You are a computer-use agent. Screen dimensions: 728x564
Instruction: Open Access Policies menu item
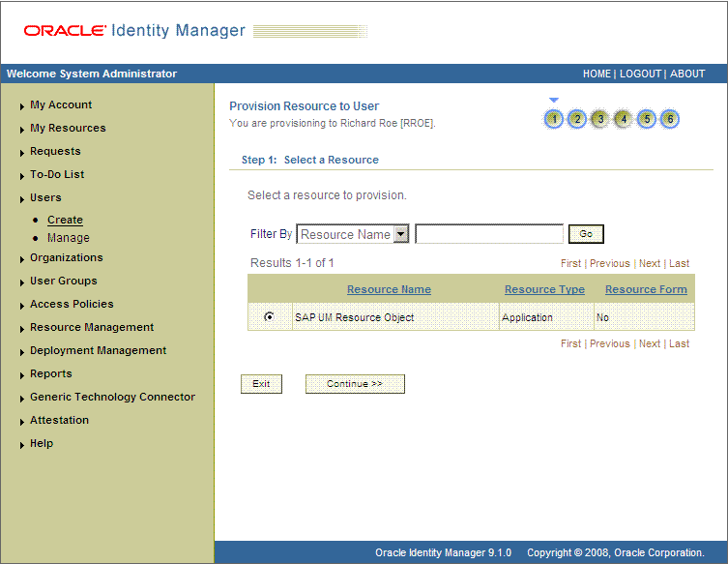[72, 305]
